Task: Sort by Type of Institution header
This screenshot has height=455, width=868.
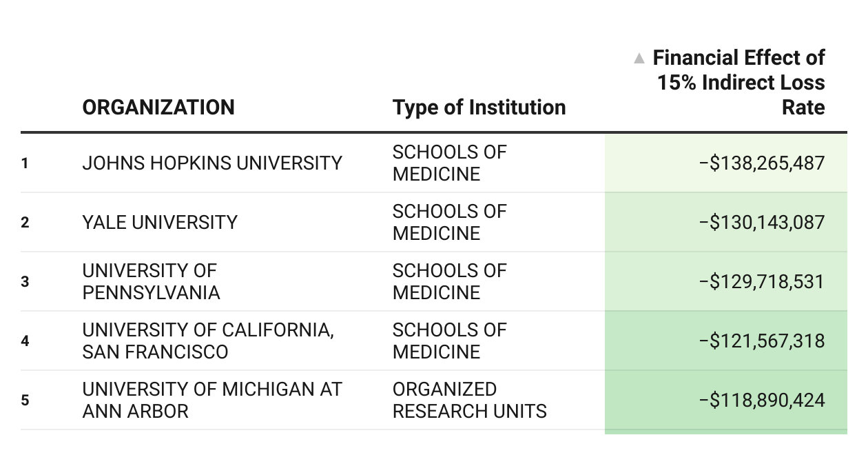Action: pyautogui.click(x=479, y=108)
